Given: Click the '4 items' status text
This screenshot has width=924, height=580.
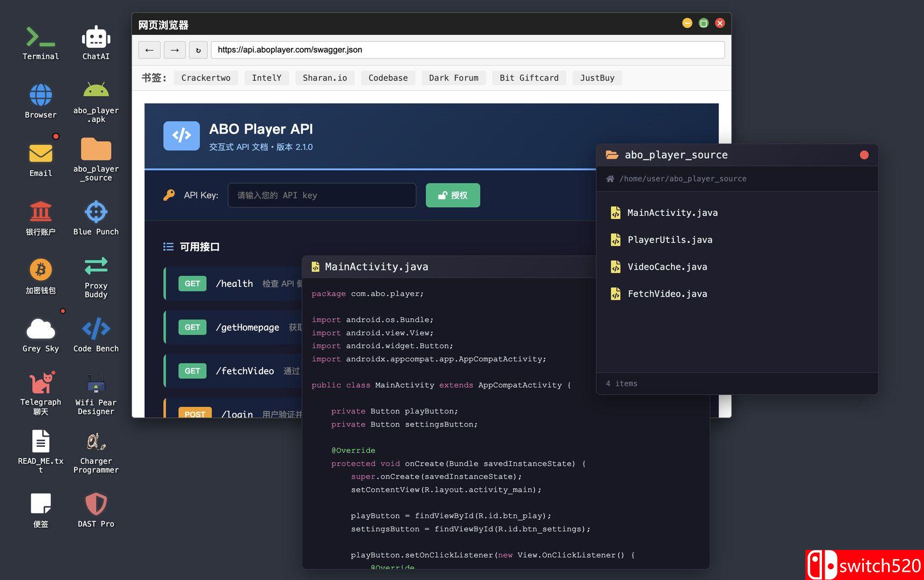Looking at the screenshot, I should click(622, 383).
